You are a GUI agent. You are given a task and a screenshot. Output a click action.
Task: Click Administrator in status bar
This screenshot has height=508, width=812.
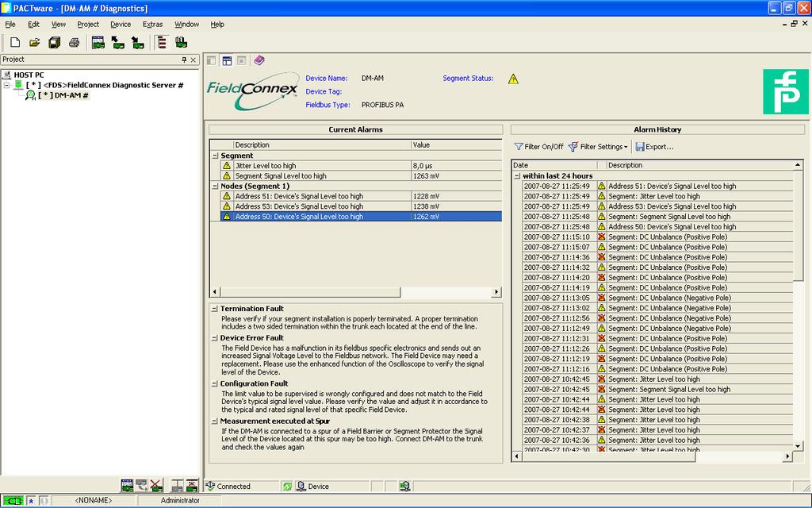tap(180, 501)
